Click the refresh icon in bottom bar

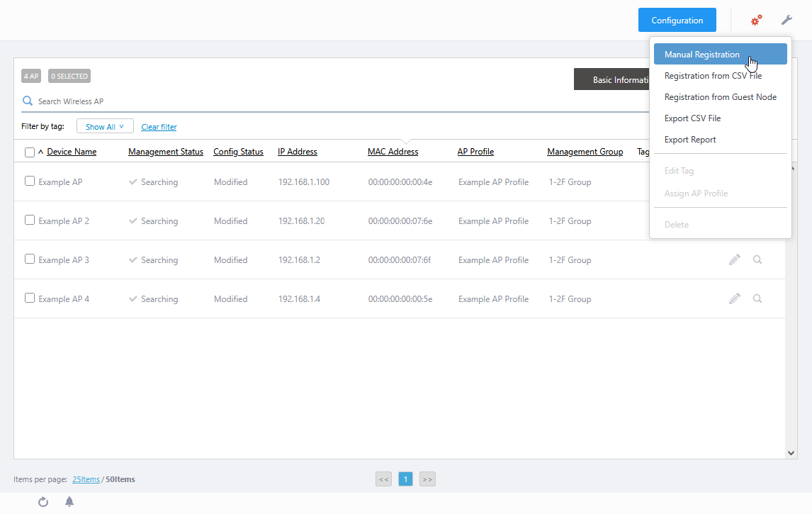point(43,502)
